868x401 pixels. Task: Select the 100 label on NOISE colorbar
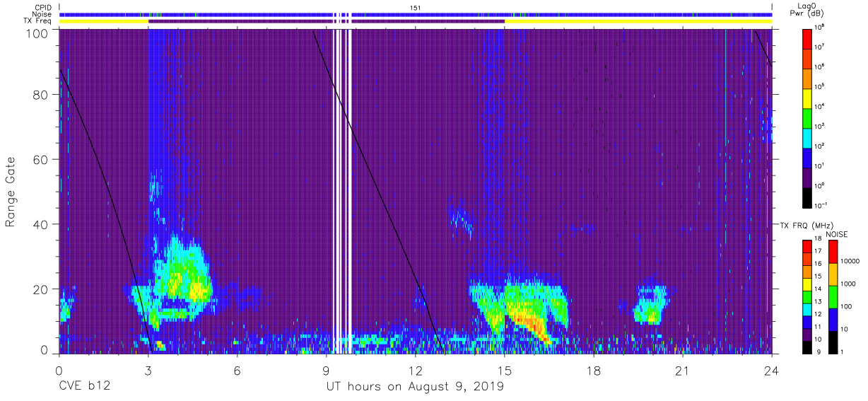pos(847,306)
